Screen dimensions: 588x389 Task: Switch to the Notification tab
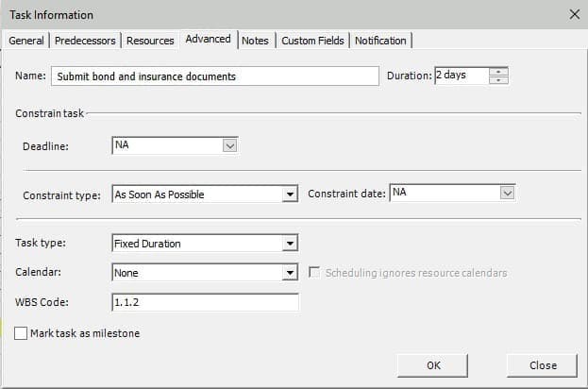[380, 41]
